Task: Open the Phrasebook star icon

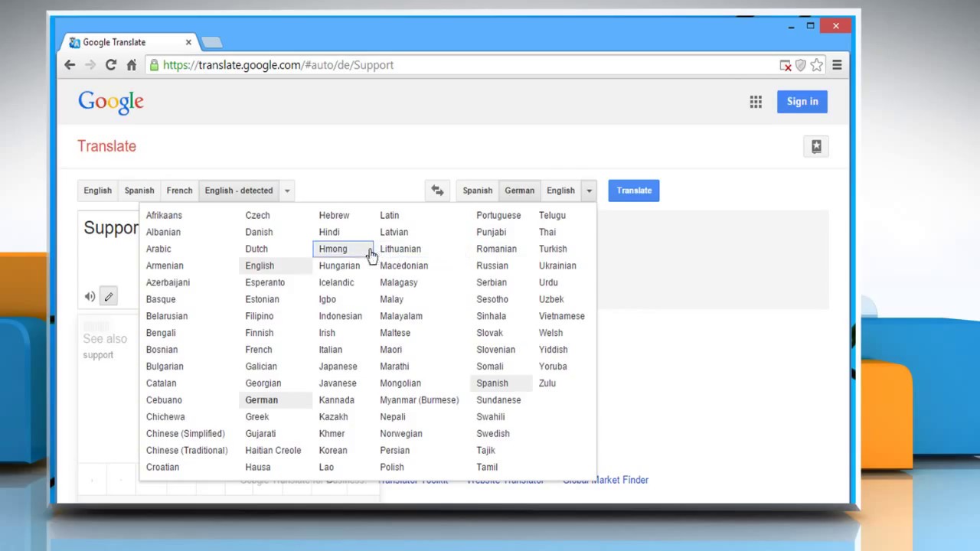Action: [x=816, y=146]
